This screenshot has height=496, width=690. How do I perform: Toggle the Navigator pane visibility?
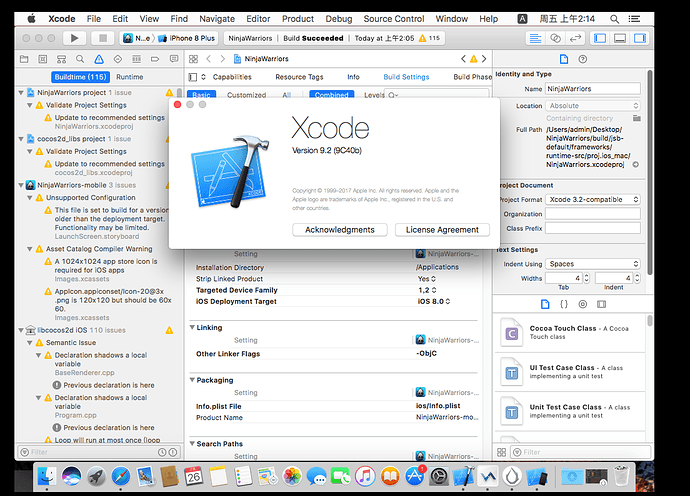(600, 38)
